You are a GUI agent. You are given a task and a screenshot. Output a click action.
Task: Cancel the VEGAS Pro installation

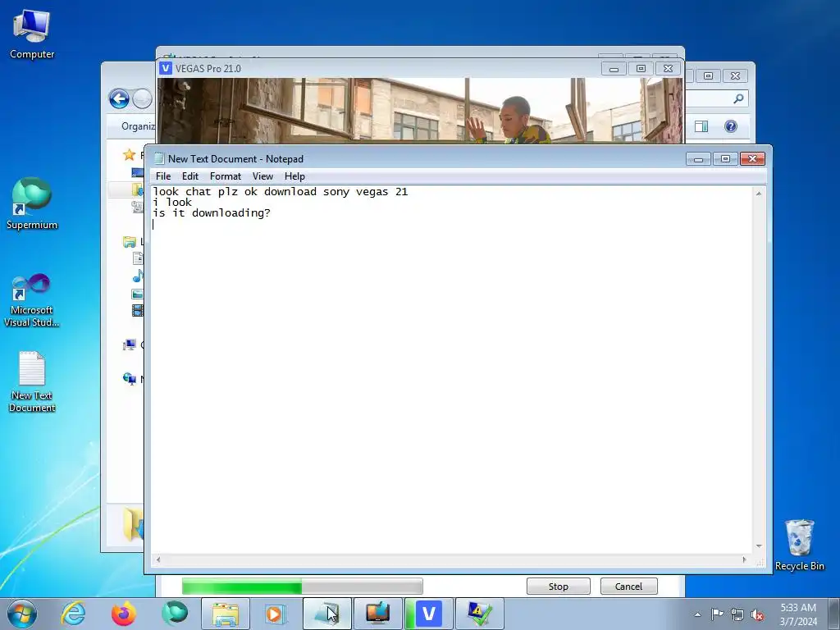click(x=628, y=586)
